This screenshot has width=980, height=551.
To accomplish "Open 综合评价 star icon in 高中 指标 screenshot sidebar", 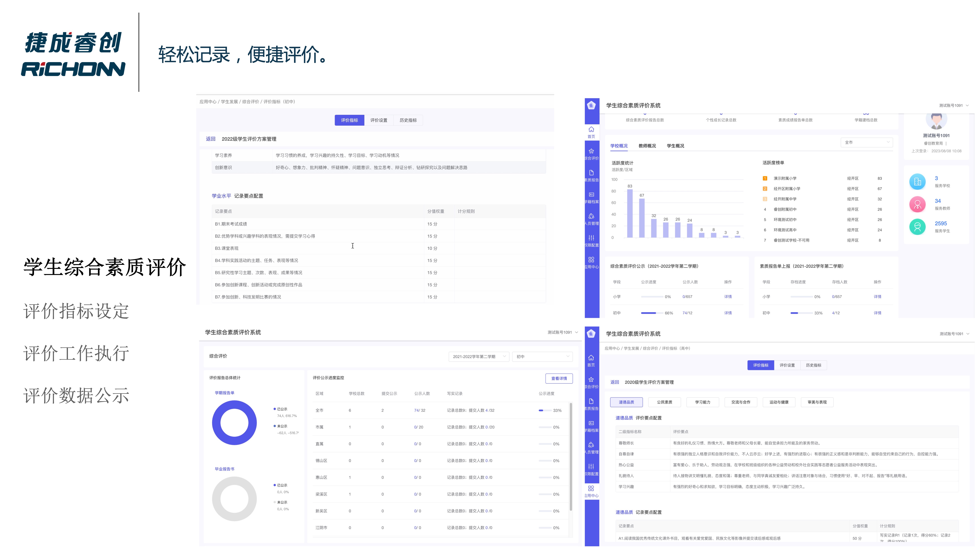I will tap(591, 380).
